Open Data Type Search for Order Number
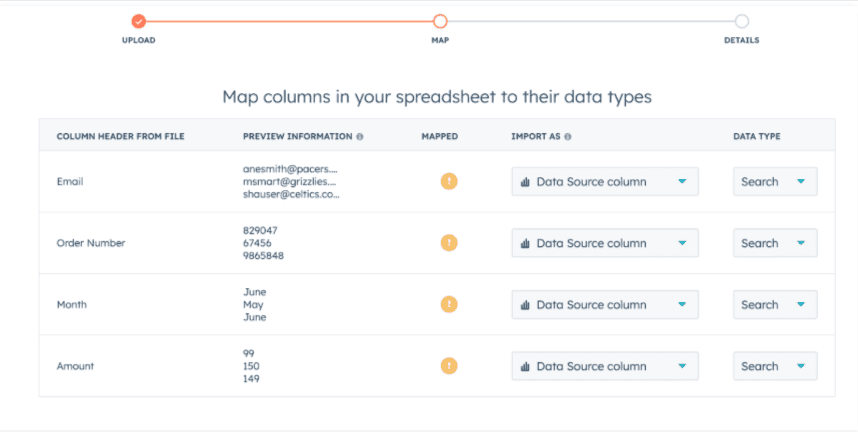This screenshot has width=858, height=432. (774, 243)
